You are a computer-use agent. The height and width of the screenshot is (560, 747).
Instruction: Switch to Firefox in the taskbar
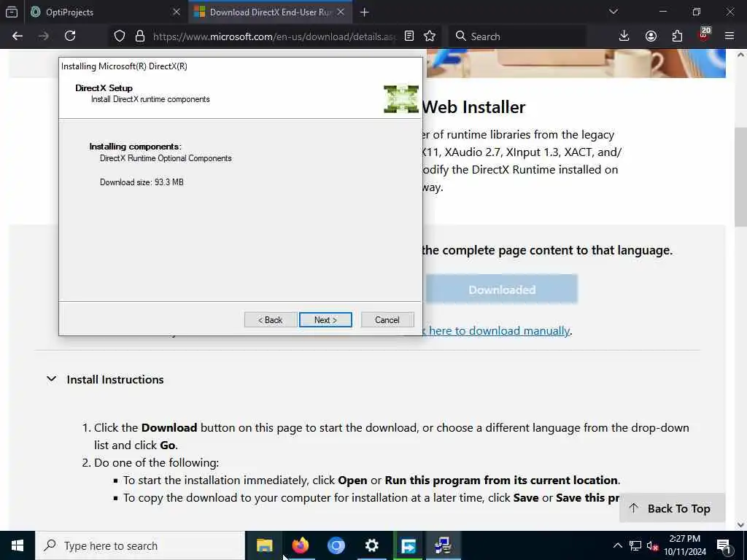300,545
